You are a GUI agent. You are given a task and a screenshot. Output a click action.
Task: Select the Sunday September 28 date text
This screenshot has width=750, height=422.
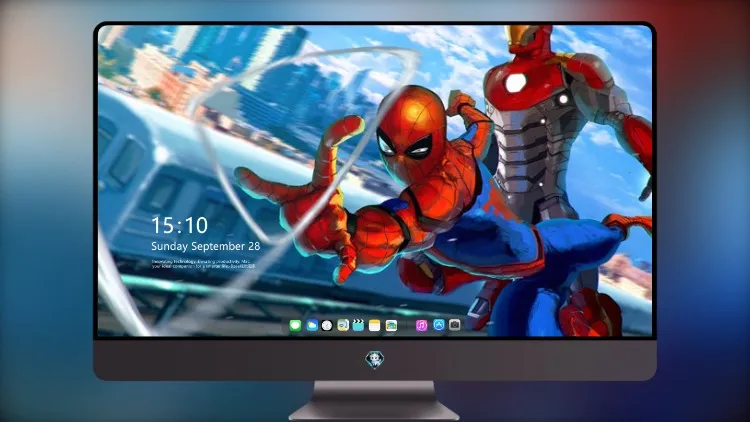click(206, 246)
